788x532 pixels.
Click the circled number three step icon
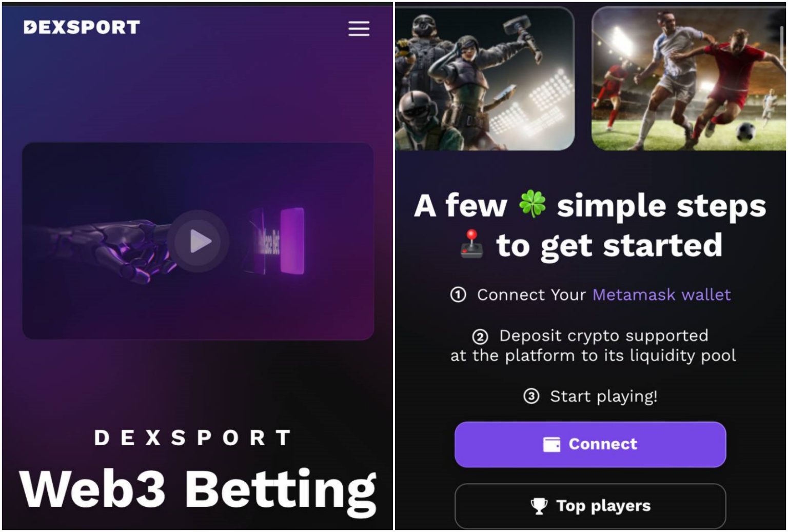click(x=531, y=397)
